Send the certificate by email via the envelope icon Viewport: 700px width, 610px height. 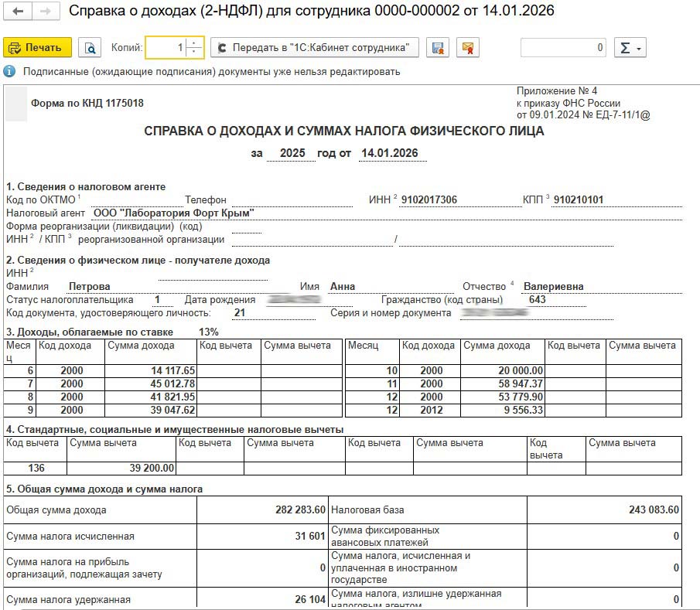(466, 48)
